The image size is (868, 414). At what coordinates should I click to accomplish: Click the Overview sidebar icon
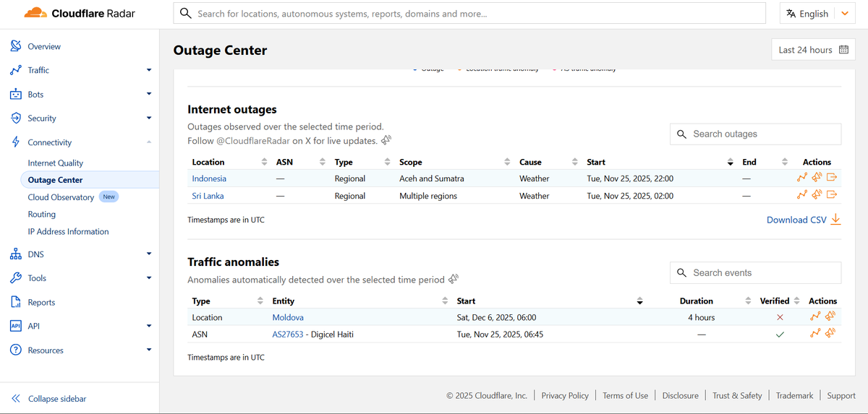[16, 46]
